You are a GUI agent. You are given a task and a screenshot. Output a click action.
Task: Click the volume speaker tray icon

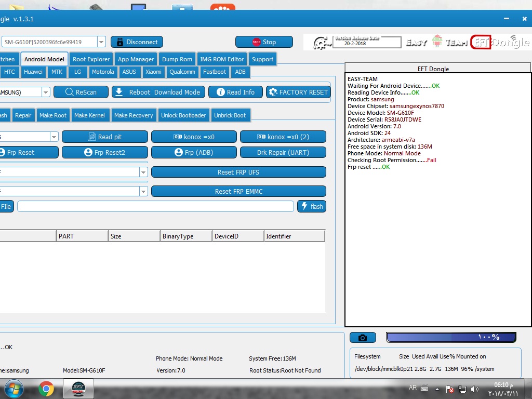[475, 389]
